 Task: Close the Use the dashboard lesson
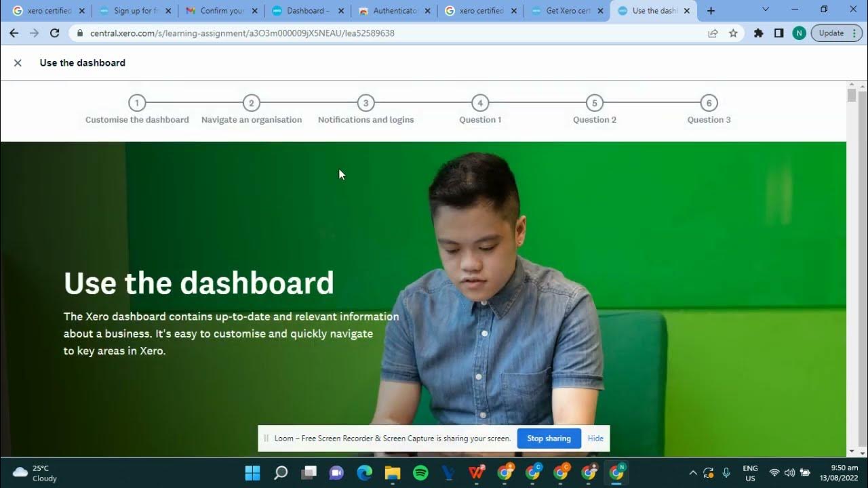(18, 62)
